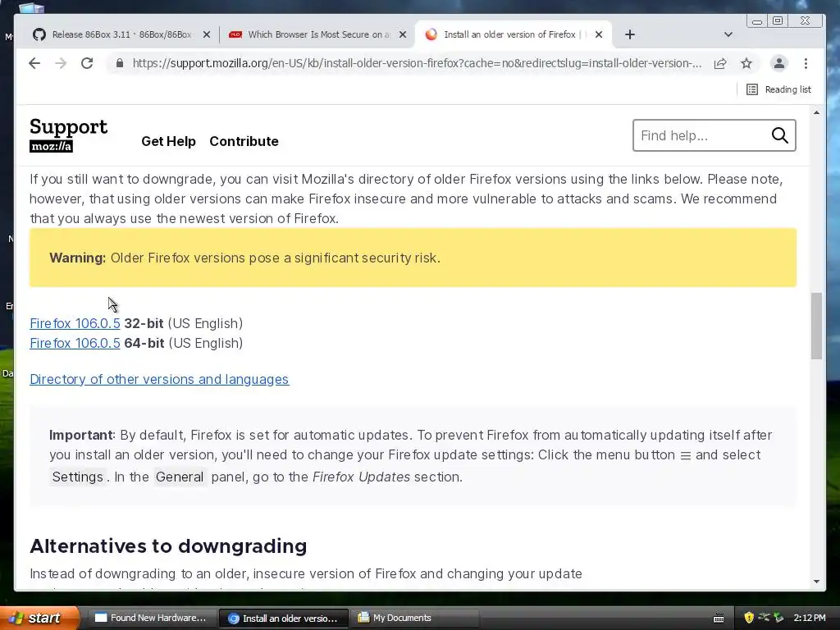Click the Warning text in yellow banner
Image resolution: width=840 pixels, height=630 pixels.
(x=244, y=258)
